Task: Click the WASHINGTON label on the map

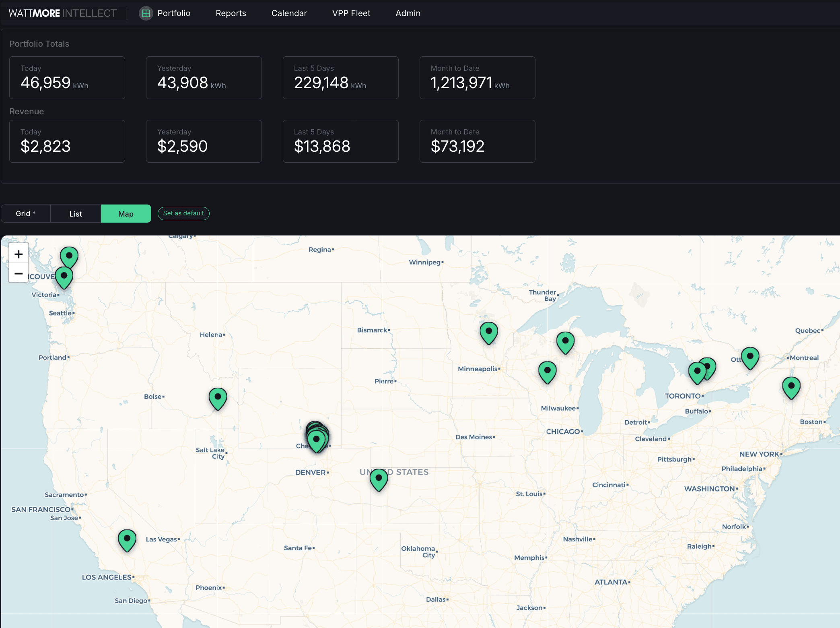Action: 710,489
